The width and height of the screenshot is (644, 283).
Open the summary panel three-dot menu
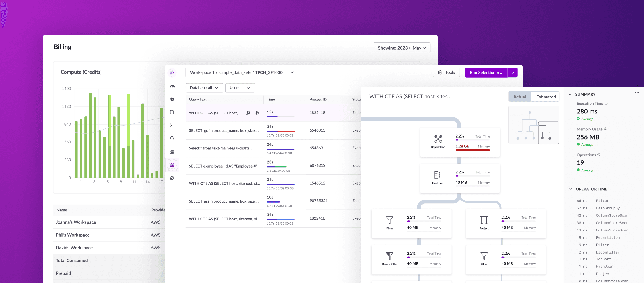point(637,92)
